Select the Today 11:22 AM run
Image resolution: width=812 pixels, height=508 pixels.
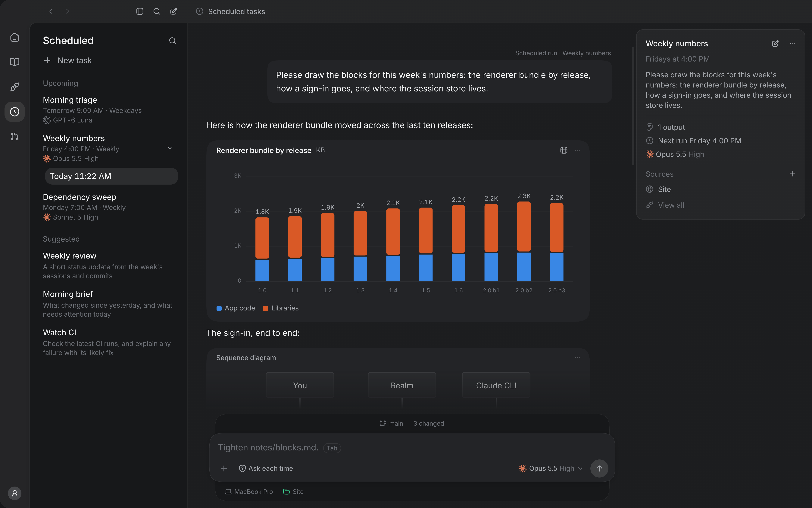[x=111, y=176]
